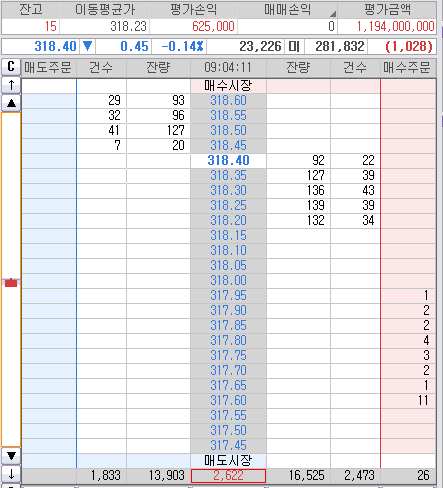Open the small triangle in 매매손익 header
The width and height of the screenshot is (443, 488).
coord(333,14)
